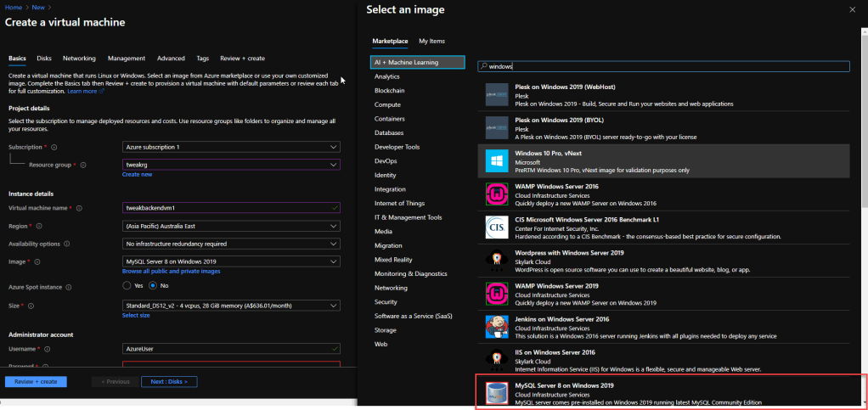Click the Review + create button
The width and height of the screenshot is (868, 410).
(x=36, y=381)
